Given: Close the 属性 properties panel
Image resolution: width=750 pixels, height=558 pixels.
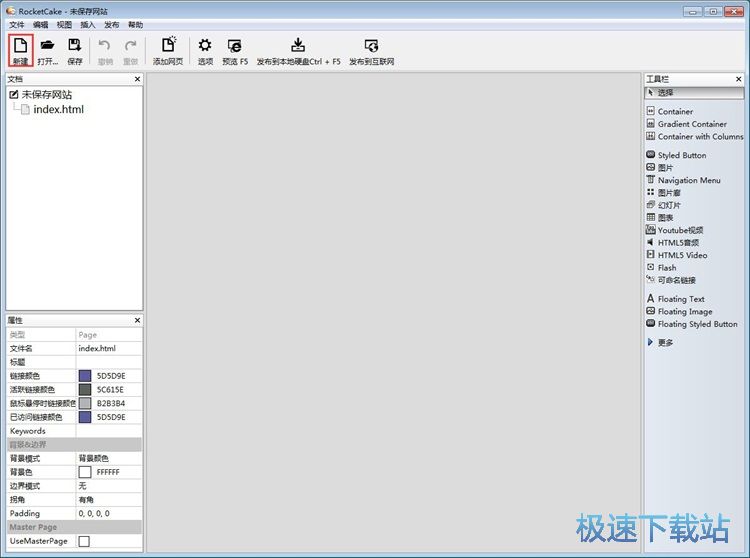Looking at the screenshot, I should coord(138,320).
